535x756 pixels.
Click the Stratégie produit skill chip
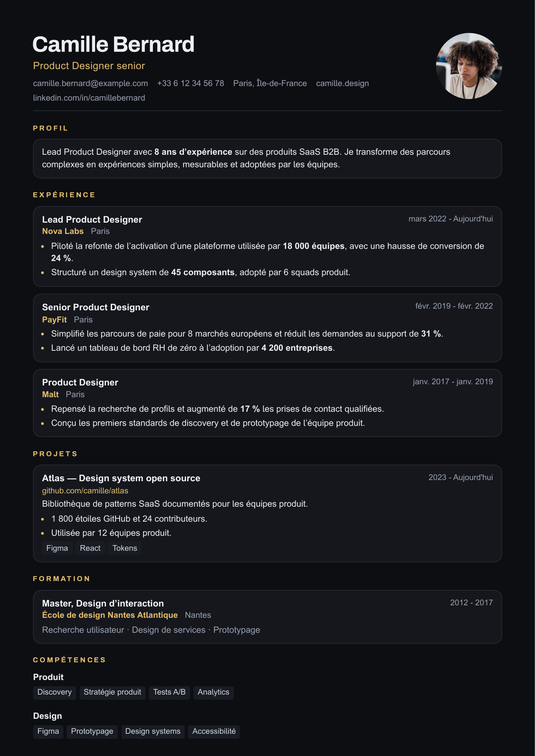tap(112, 692)
